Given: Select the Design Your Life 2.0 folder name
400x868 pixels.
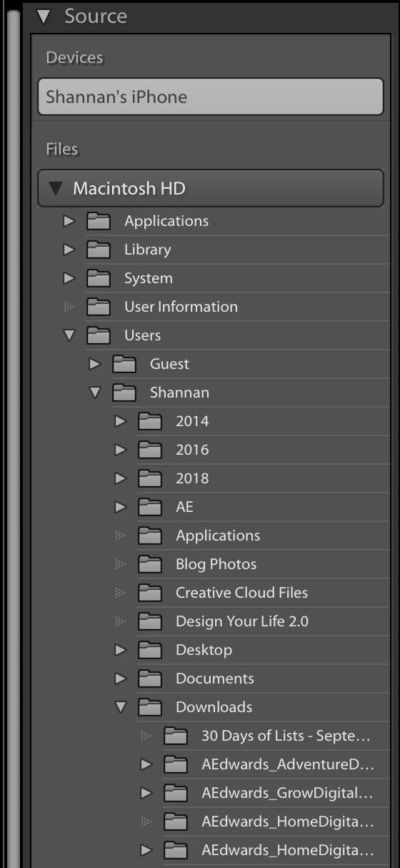Looking at the screenshot, I should tap(242, 622).
